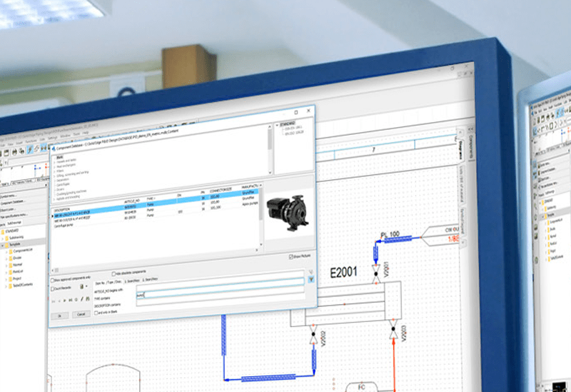
Task: Open the Help menu in main window
Action: (x=85, y=133)
